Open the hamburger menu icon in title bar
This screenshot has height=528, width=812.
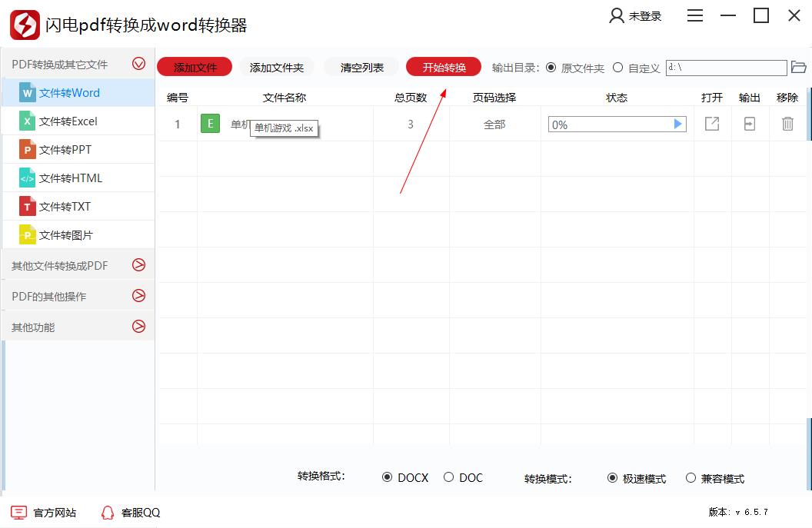[695, 15]
